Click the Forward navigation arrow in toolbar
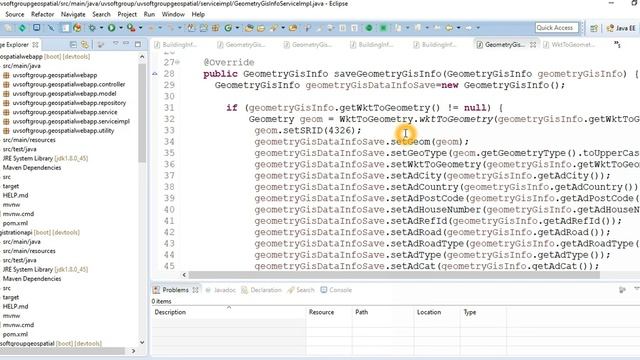Image resolution: width=640 pixels, height=360 pixels. click(469, 28)
